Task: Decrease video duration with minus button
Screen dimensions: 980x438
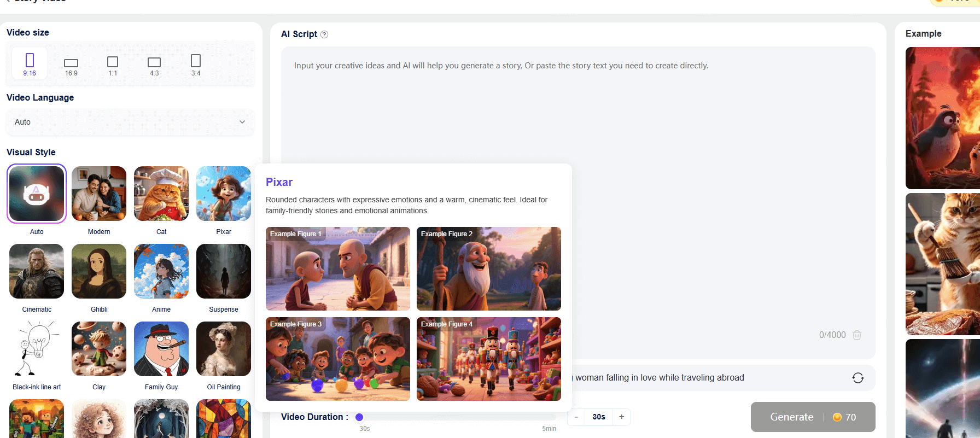Action: pos(576,417)
